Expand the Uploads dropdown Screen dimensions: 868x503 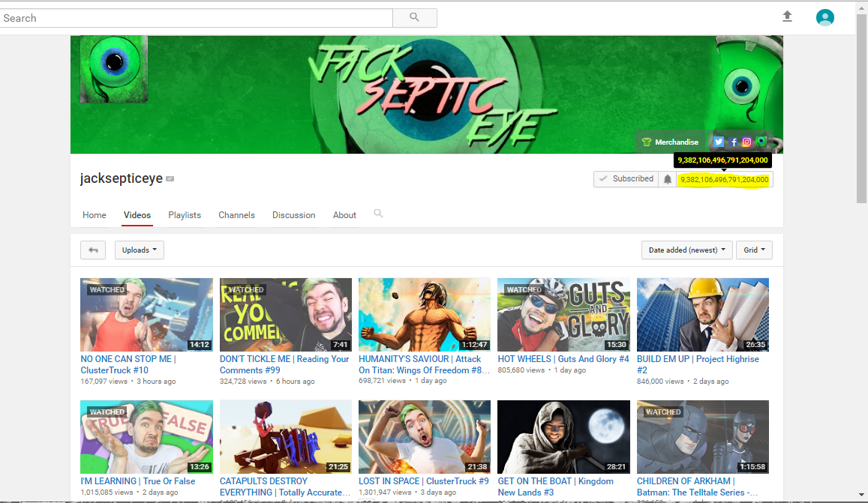140,250
